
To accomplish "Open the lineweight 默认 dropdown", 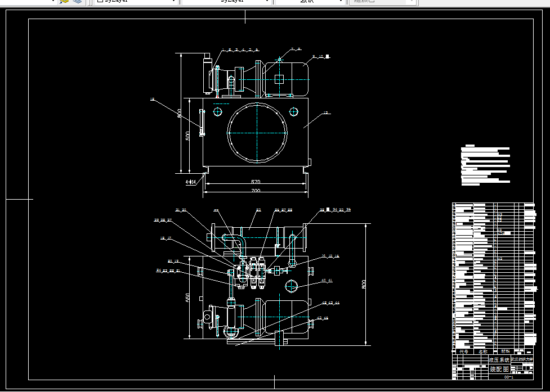I will [x=310, y=1].
